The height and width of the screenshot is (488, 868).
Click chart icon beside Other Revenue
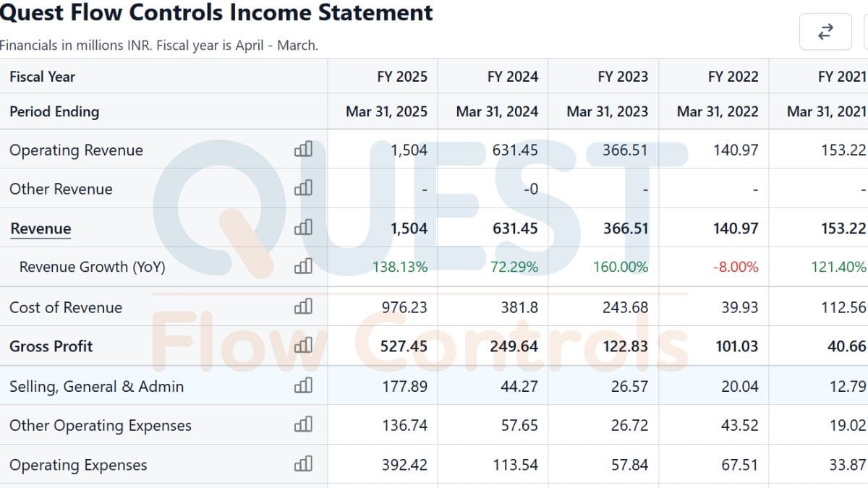point(303,189)
